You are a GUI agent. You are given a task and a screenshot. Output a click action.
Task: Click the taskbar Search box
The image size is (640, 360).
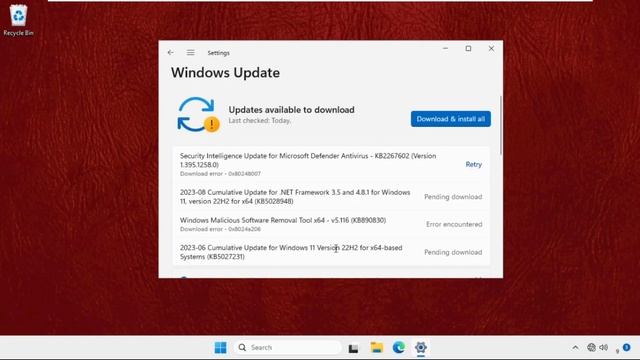coord(288,347)
